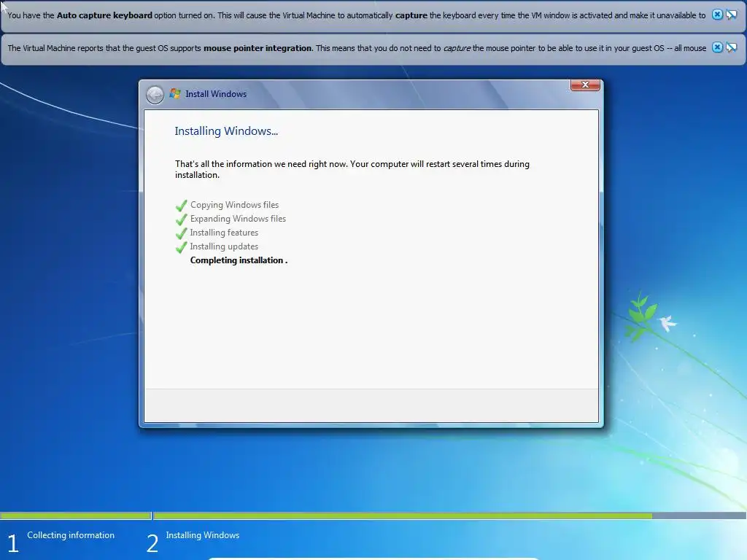The width and height of the screenshot is (747, 560).
Task: Click the checkmark beside Installing features
Action: point(181,233)
